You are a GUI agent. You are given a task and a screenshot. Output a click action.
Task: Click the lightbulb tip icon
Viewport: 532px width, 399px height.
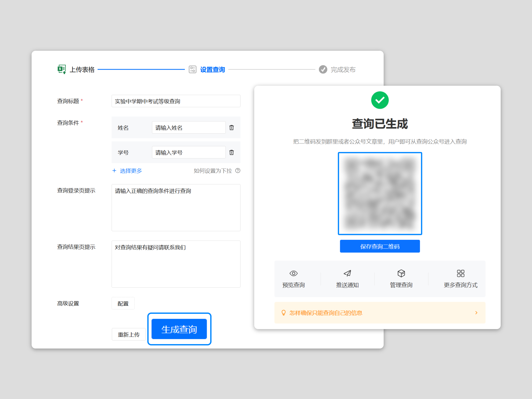tap(283, 313)
